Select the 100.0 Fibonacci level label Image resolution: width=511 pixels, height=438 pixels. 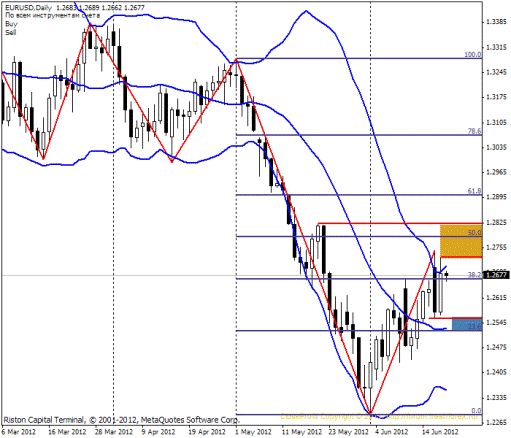coord(473,55)
